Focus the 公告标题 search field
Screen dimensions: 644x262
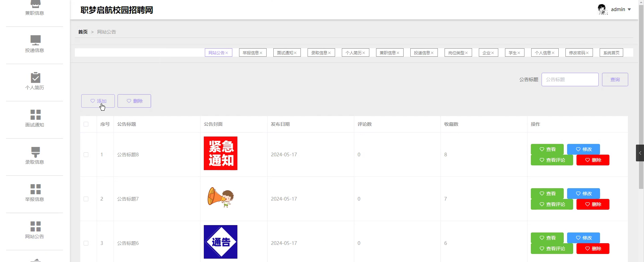(x=570, y=80)
